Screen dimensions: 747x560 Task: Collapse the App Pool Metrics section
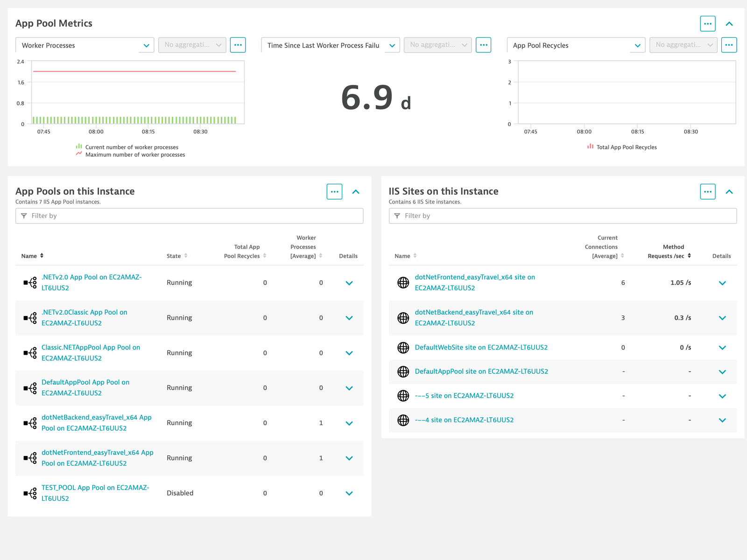[x=729, y=24]
